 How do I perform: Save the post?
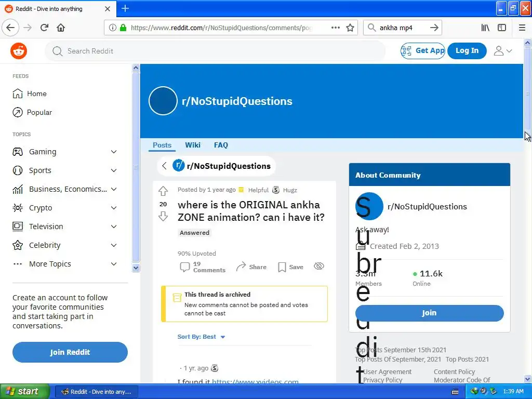point(291,267)
